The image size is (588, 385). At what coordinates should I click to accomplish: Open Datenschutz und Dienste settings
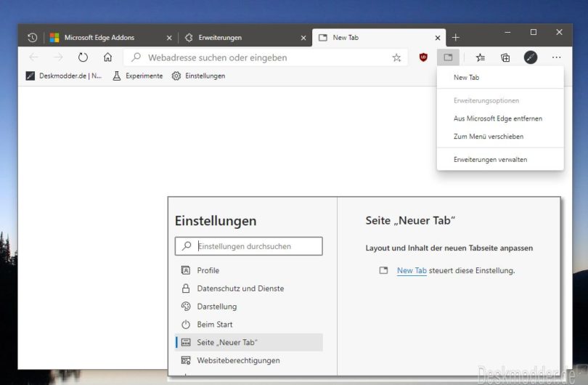click(x=248, y=288)
